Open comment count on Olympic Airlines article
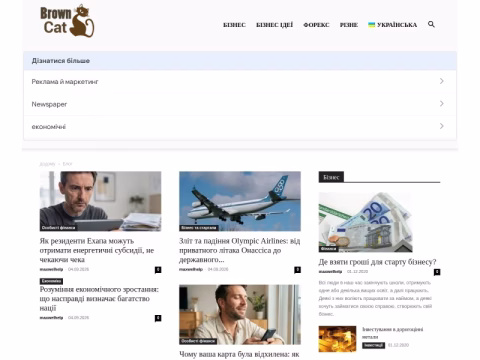The height and width of the screenshot is (360, 480). click(297, 270)
